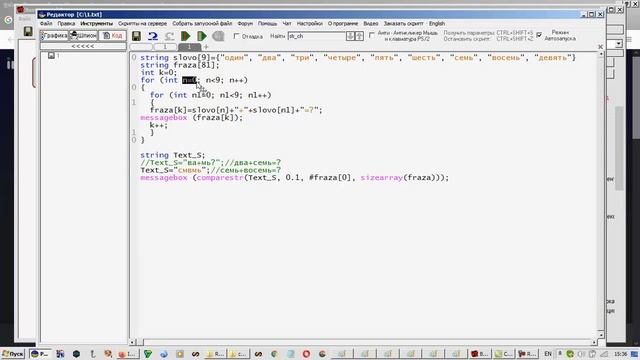640x360 pixels.
Task: Run script with first green play icon
Action: click(x=186, y=36)
